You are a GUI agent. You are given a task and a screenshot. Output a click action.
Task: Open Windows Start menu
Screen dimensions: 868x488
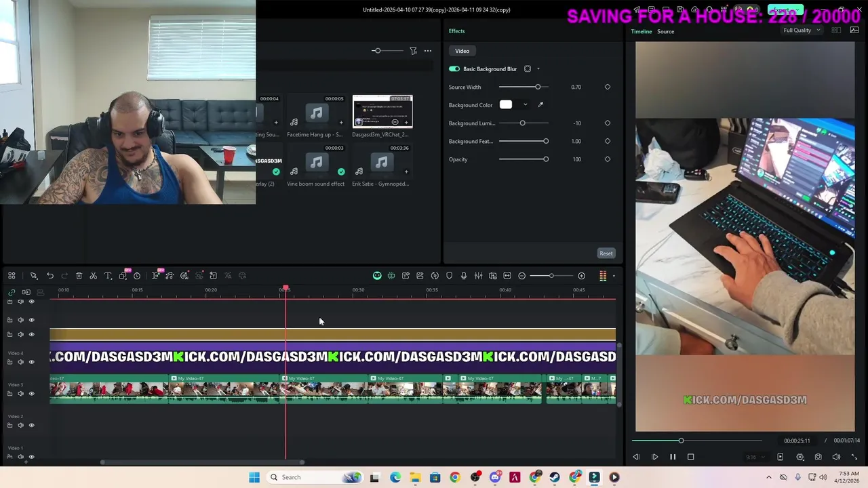(x=254, y=477)
